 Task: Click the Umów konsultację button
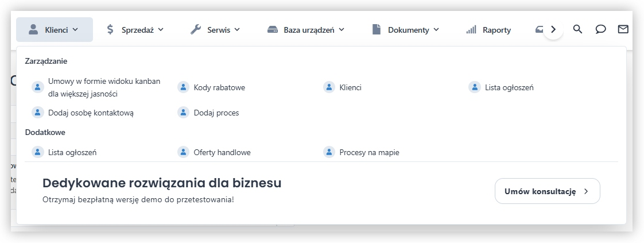coord(547,191)
